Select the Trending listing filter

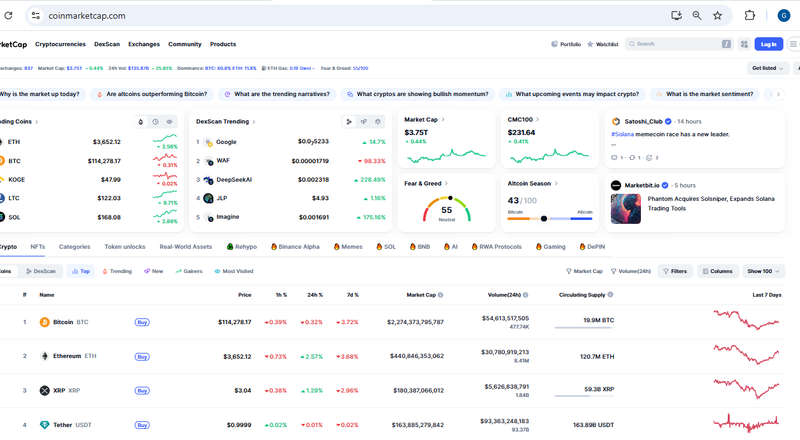[117, 272]
